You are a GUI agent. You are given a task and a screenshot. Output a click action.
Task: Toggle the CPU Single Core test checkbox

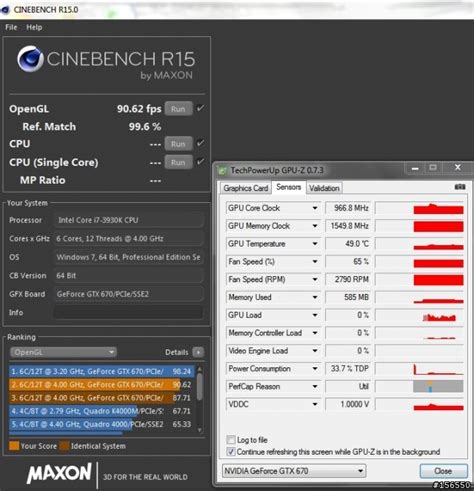(x=200, y=162)
